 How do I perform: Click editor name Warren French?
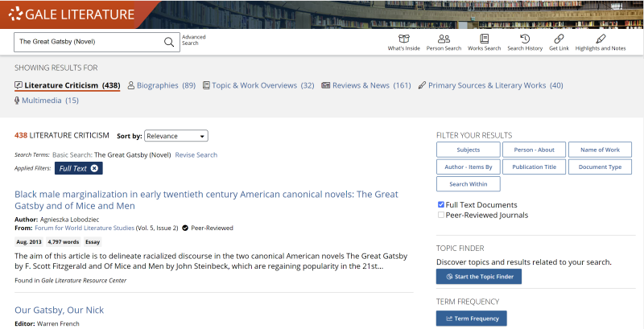[58, 323]
